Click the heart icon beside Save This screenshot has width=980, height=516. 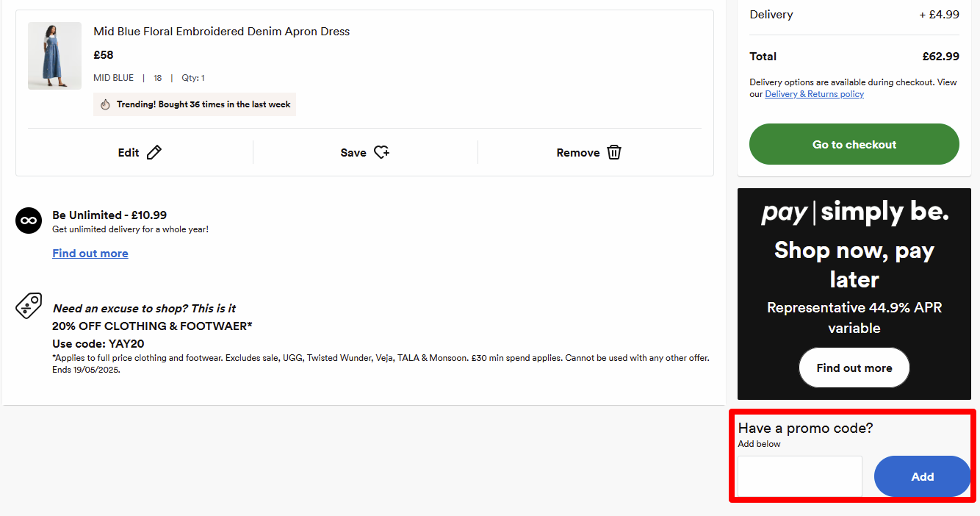pos(381,152)
